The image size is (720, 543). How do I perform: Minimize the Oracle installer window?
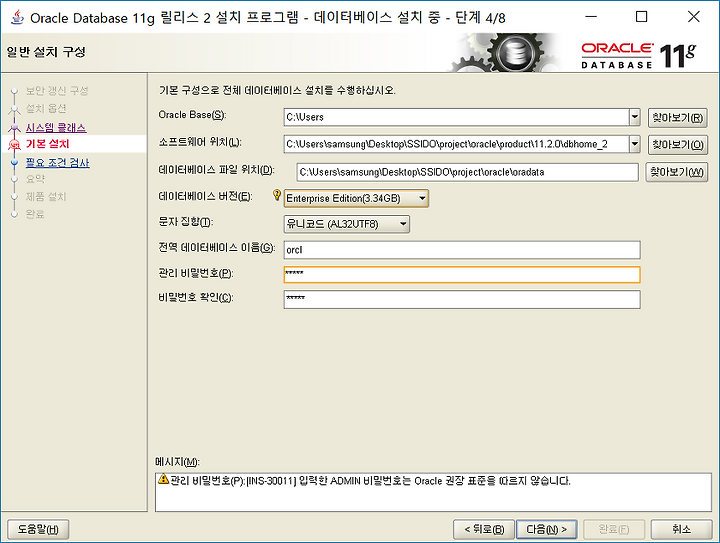pyautogui.click(x=591, y=17)
